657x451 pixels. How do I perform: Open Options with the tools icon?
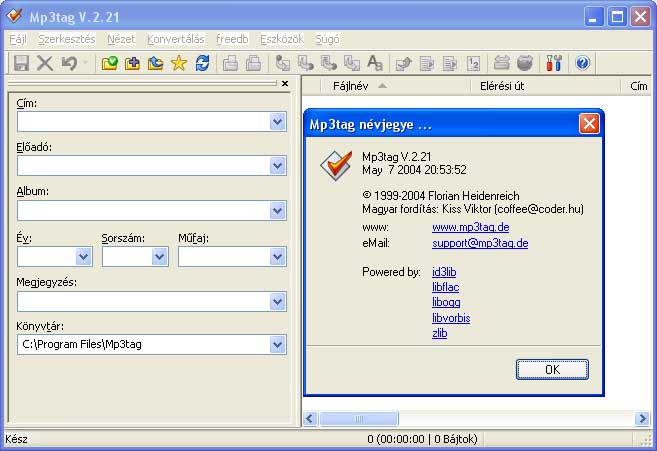554,63
